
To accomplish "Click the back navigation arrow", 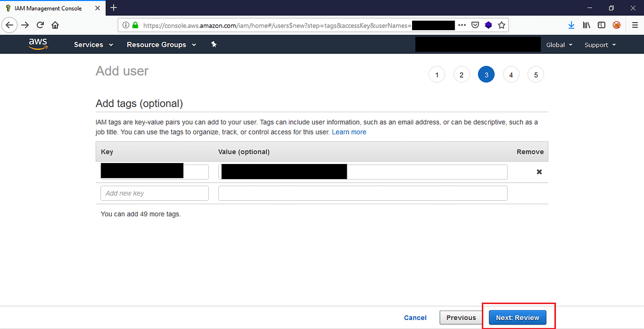I will [9, 25].
